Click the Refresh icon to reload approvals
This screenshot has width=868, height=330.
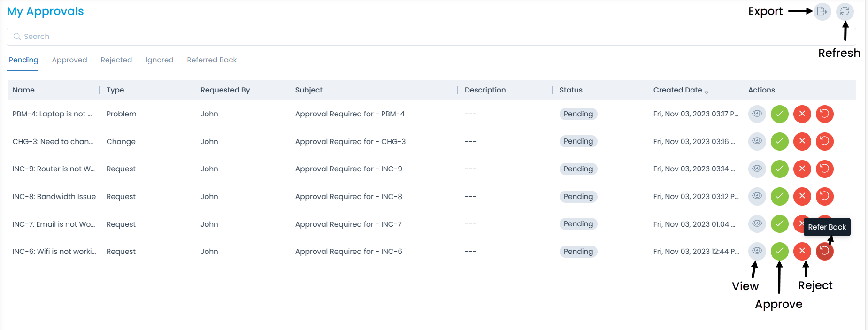(x=845, y=11)
